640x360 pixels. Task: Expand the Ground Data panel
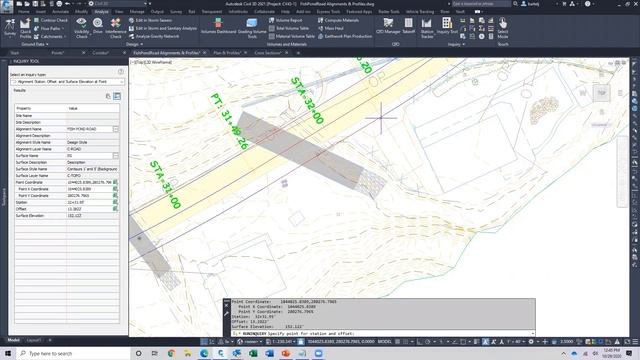[x=35, y=44]
